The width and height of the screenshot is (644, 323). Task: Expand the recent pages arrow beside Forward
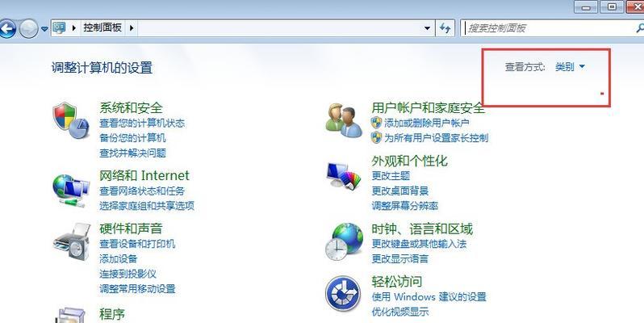[x=44, y=29]
